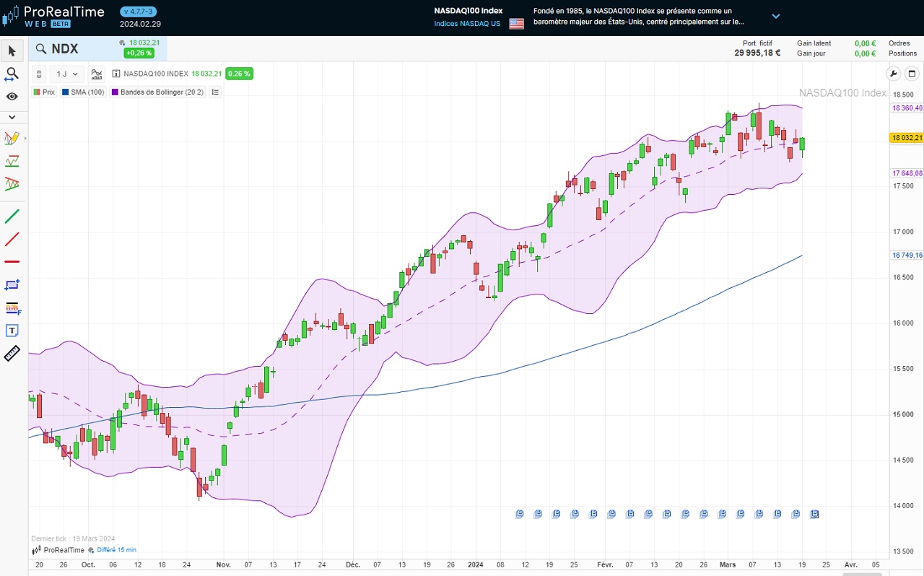Select the ruler measurement tool
Screen dimensions: 924x576
pos(12,354)
